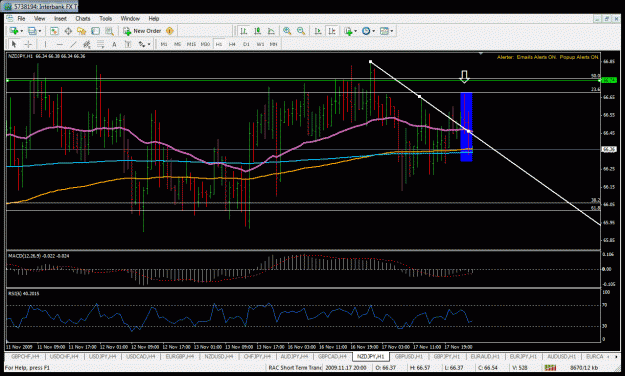Set timeframe to D1
This screenshot has height=376, width=625.
click(x=246, y=44)
